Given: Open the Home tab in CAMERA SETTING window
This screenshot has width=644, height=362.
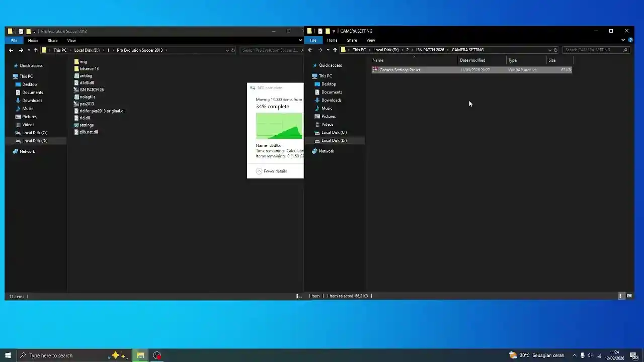Looking at the screenshot, I should tap(332, 40).
